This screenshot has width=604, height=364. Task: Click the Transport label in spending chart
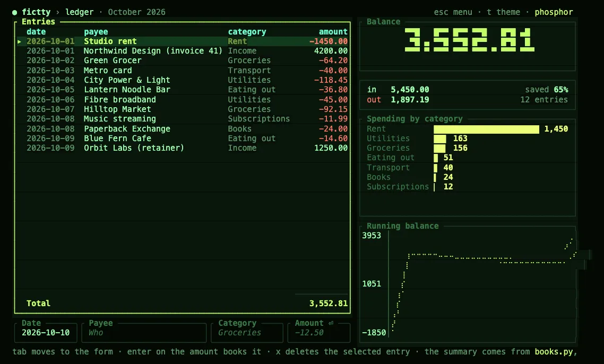(389, 168)
